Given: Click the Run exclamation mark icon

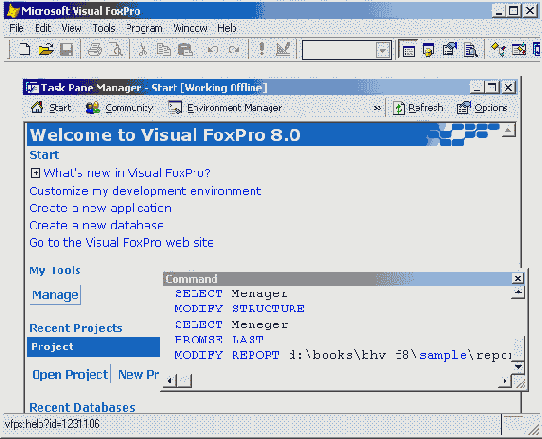Looking at the screenshot, I should click(x=262, y=49).
